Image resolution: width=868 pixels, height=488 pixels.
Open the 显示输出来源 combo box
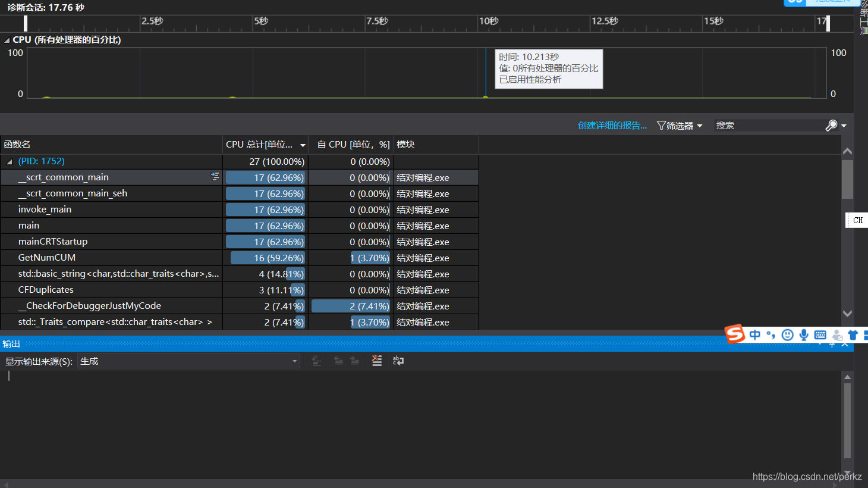click(188, 361)
